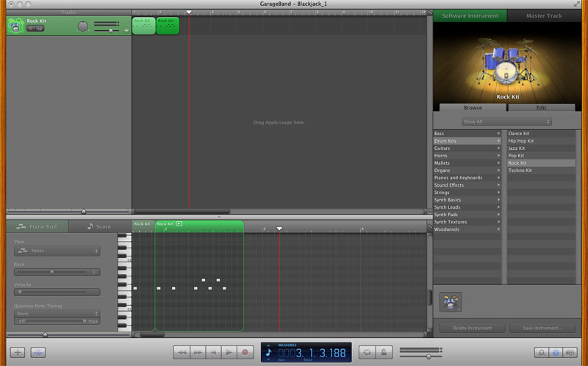Start recording with the red record button
This screenshot has height=366, width=588.
click(245, 353)
